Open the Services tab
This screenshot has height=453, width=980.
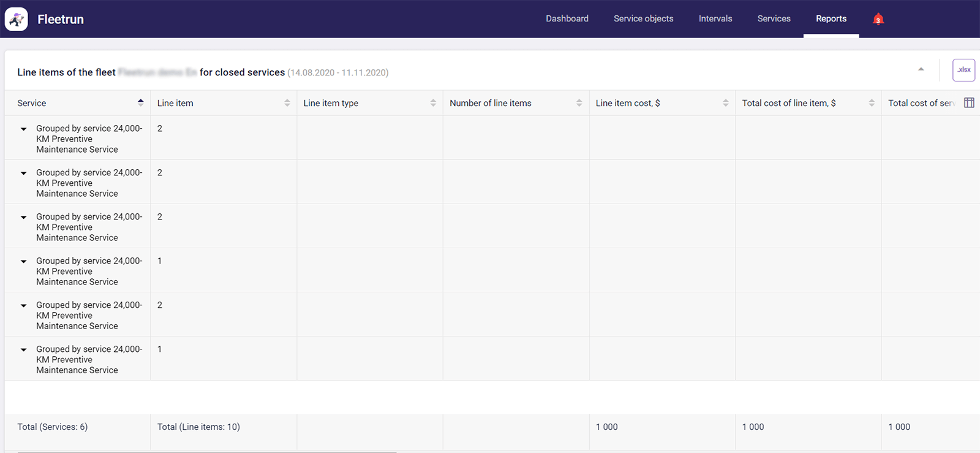pyautogui.click(x=774, y=19)
